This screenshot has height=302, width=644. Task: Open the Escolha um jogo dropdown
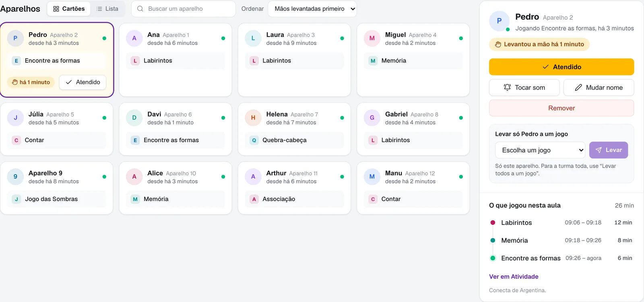[x=540, y=150]
